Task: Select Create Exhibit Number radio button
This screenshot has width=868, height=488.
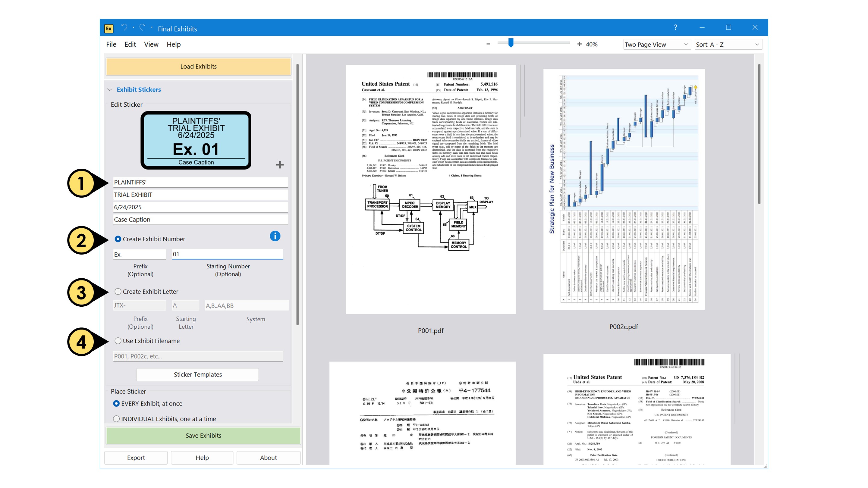Action: (118, 239)
